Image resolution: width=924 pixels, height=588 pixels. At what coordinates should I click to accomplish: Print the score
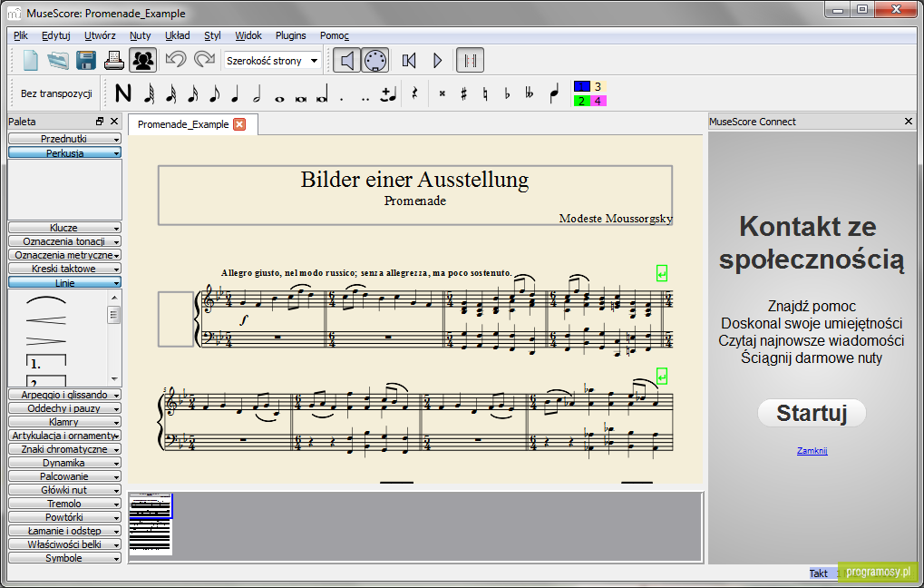point(113,60)
